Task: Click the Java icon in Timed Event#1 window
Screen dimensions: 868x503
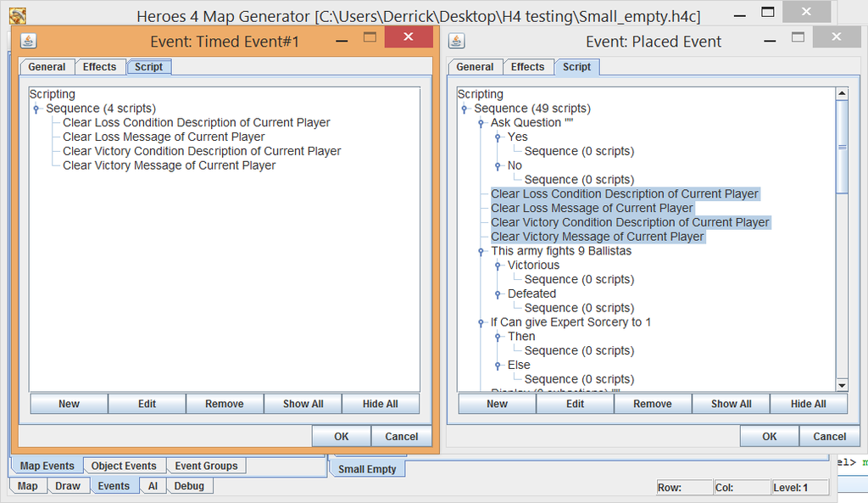Action: [28, 41]
